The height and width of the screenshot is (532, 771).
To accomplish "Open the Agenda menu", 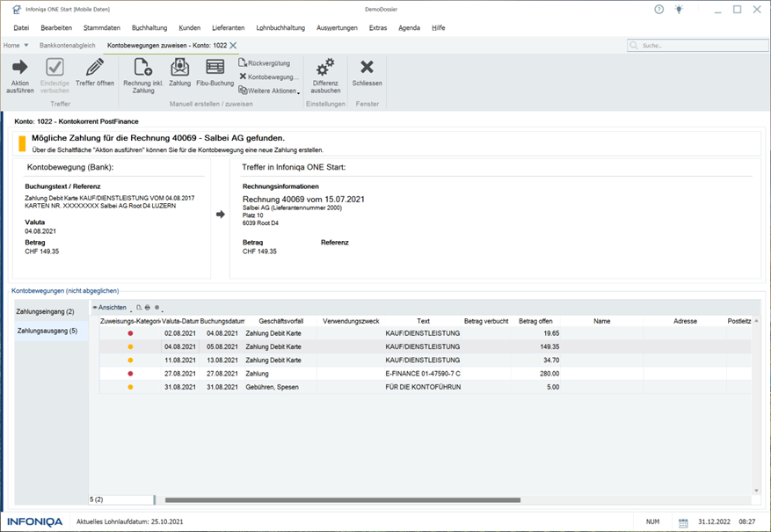I will [x=409, y=28].
